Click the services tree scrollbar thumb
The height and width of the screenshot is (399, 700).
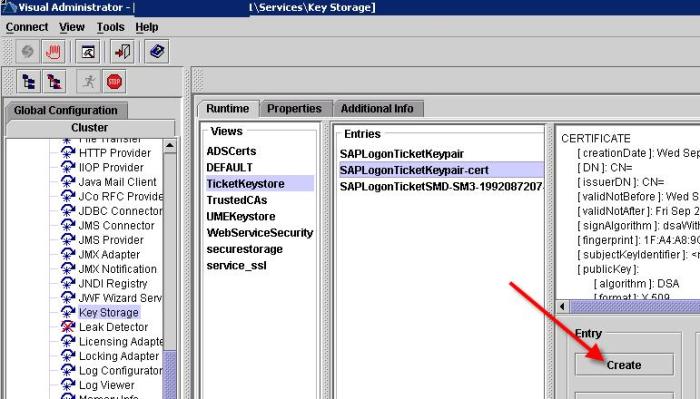pyautogui.click(x=170, y=375)
